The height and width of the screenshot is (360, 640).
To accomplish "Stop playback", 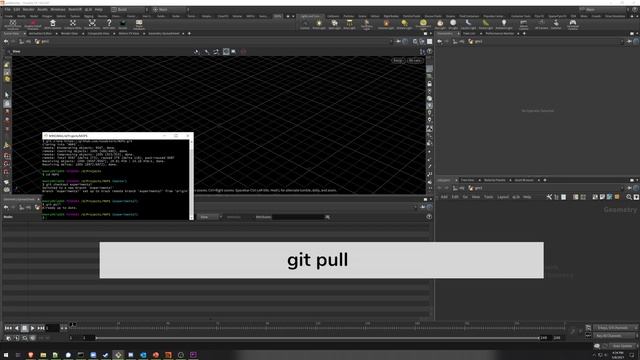I will tap(24, 328).
